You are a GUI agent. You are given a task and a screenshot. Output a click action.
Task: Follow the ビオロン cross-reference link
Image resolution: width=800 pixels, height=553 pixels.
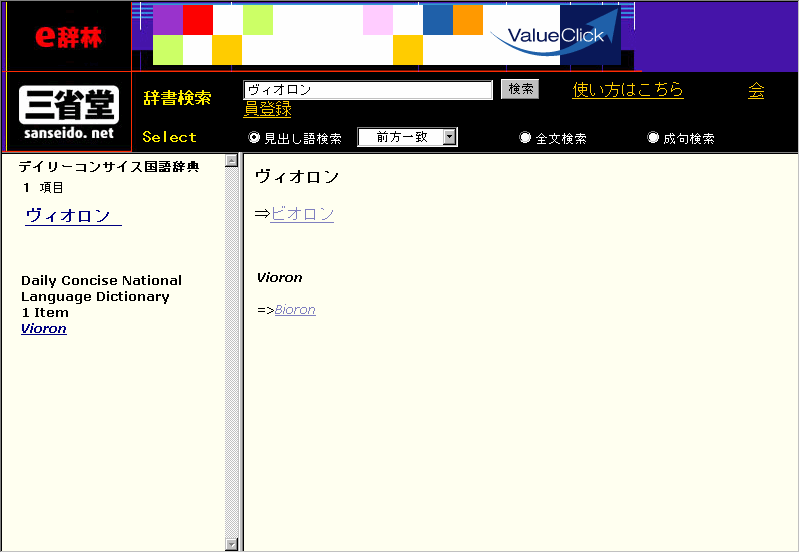pos(302,214)
